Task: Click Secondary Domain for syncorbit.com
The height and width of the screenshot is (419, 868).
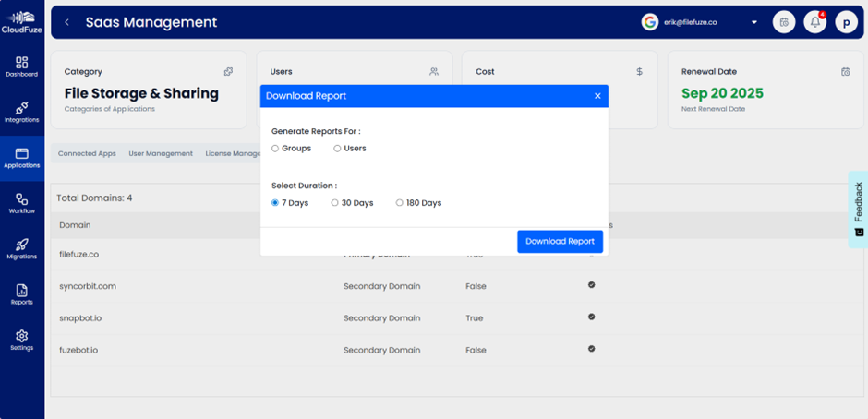Action: tap(382, 286)
